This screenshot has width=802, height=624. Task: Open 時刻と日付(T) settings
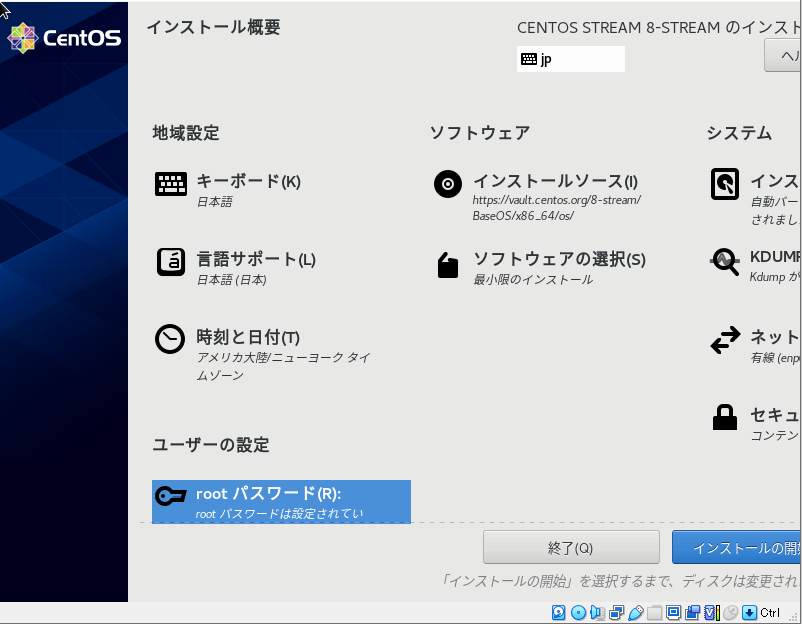click(248, 337)
